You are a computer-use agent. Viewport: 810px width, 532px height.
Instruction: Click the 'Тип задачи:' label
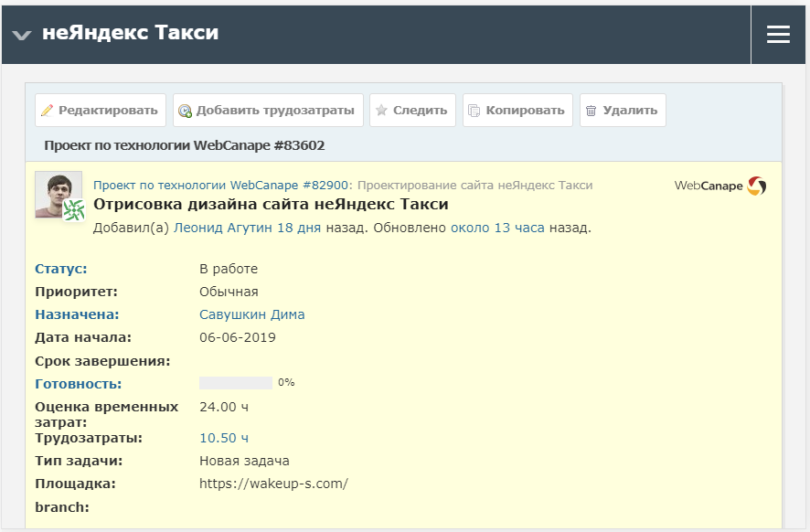click(x=79, y=461)
